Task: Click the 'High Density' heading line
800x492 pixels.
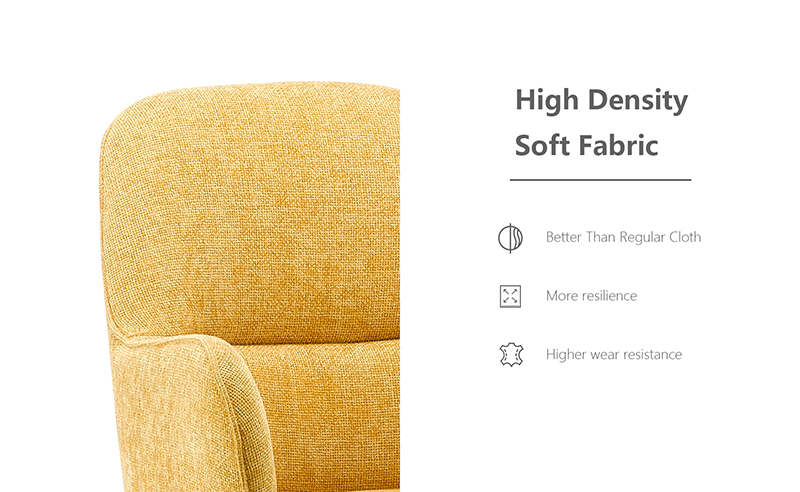Action: (602, 101)
